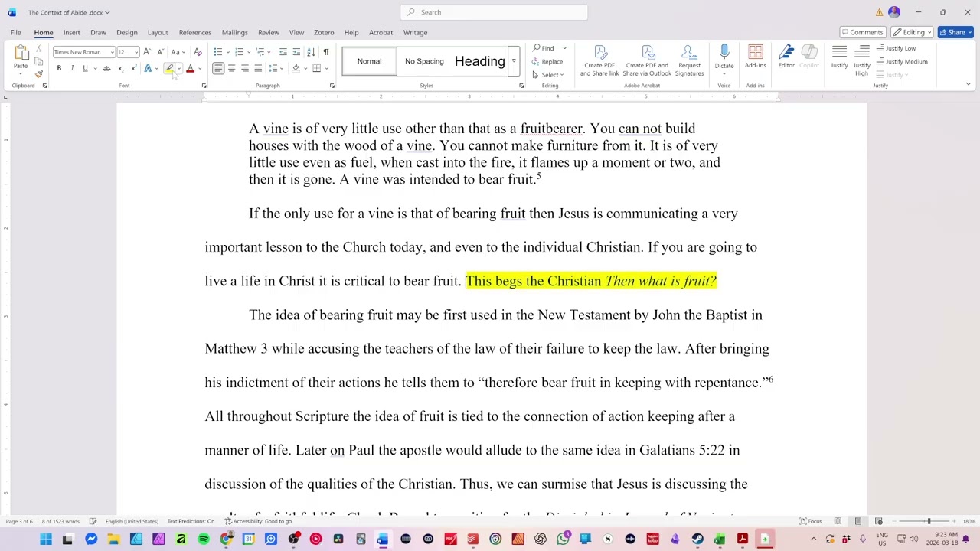The width and height of the screenshot is (980, 551).
Task: Toggle Italic formatting
Action: coord(72,68)
